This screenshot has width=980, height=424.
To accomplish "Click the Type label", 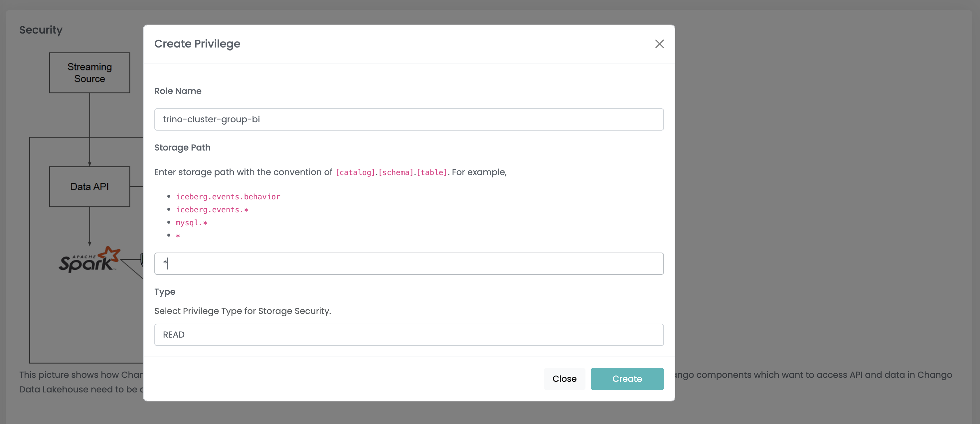I will tap(165, 292).
